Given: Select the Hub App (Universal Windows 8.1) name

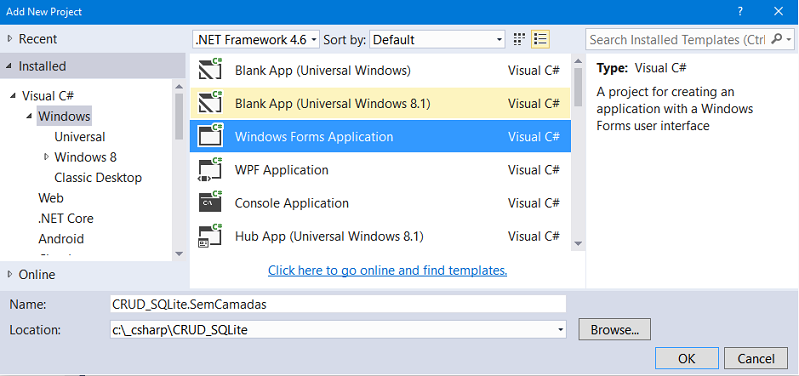Looking at the screenshot, I should 329,236.
